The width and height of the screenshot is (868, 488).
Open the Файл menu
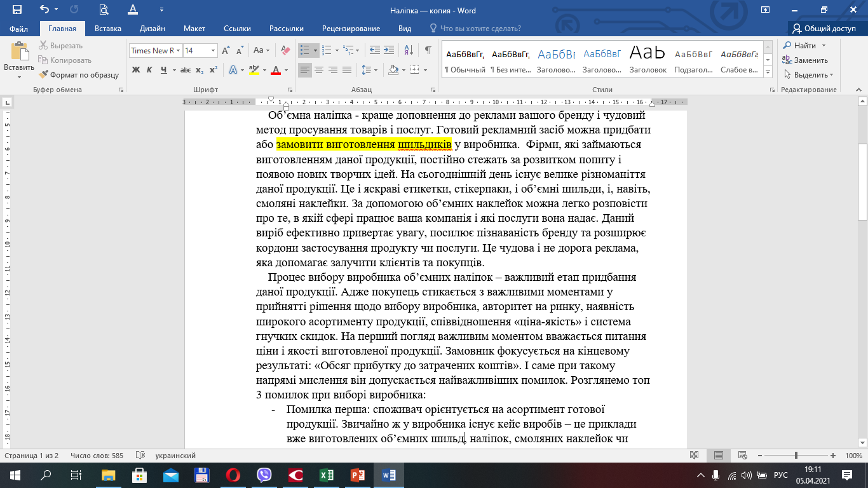pyautogui.click(x=19, y=29)
